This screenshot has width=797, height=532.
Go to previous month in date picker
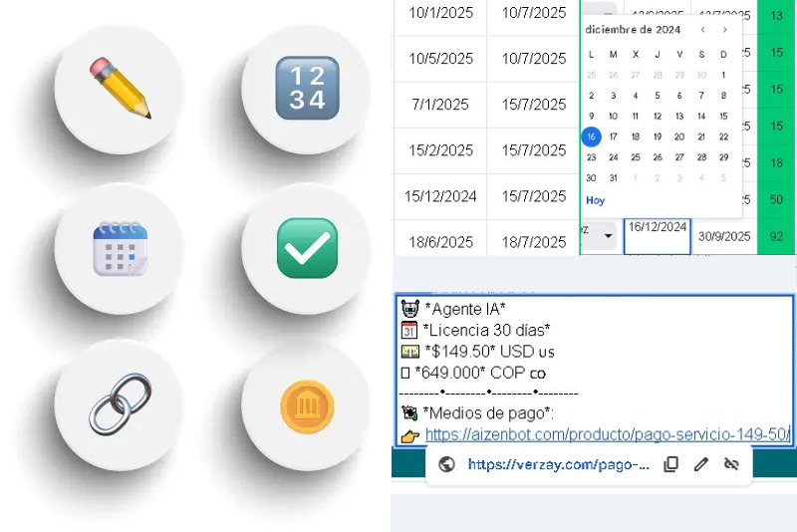click(x=702, y=30)
